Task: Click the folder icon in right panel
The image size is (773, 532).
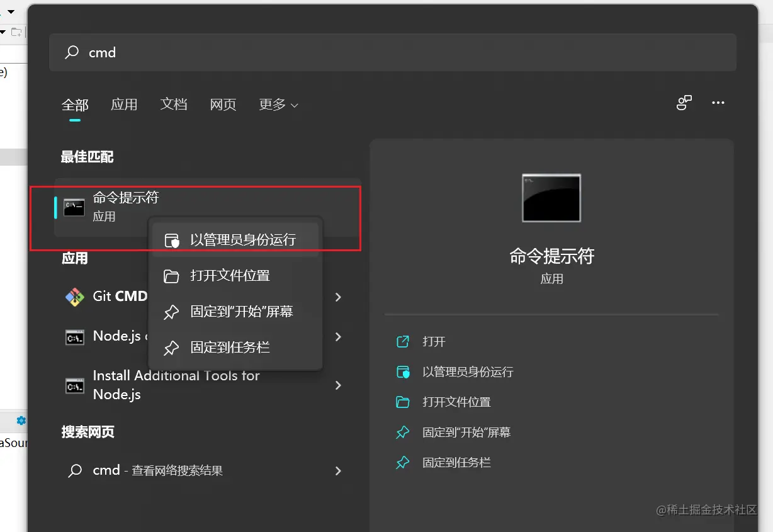Action: tap(403, 402)
